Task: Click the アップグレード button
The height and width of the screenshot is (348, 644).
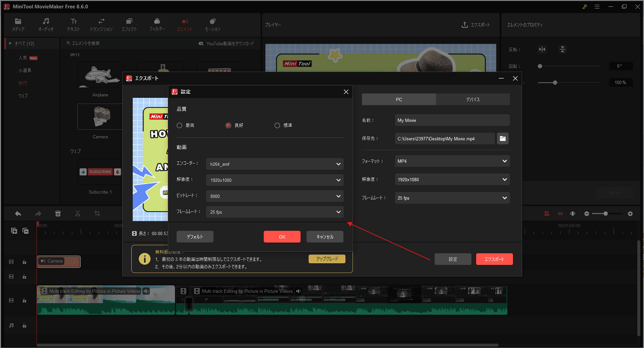Action: [327, 258]
